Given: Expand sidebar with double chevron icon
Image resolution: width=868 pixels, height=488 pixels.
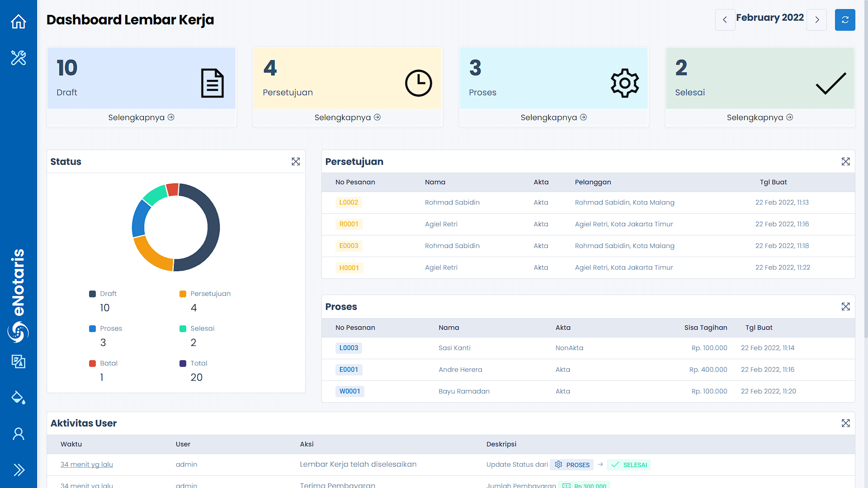Looking at the screenshot, I should point(19,470).
